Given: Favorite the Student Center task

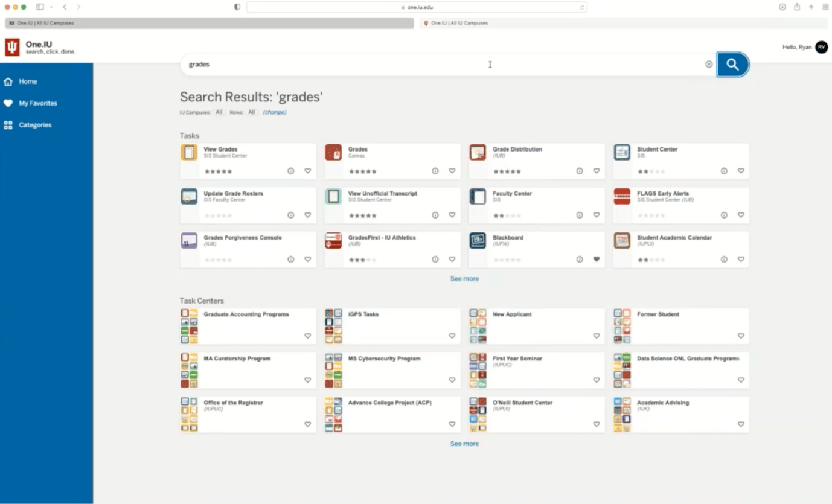Looking at the screenshot, I should point(741,171).
